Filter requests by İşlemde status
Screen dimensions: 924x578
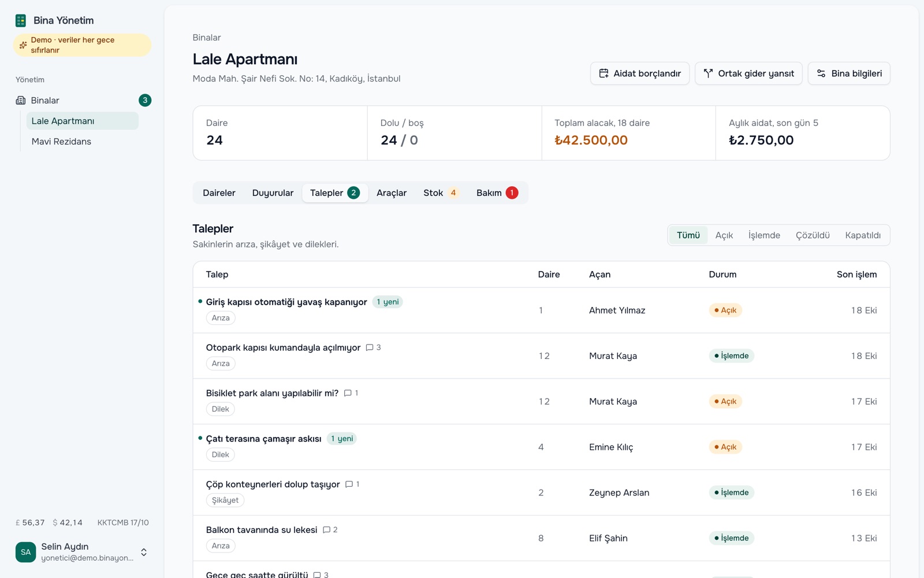[x=764, y=235]
